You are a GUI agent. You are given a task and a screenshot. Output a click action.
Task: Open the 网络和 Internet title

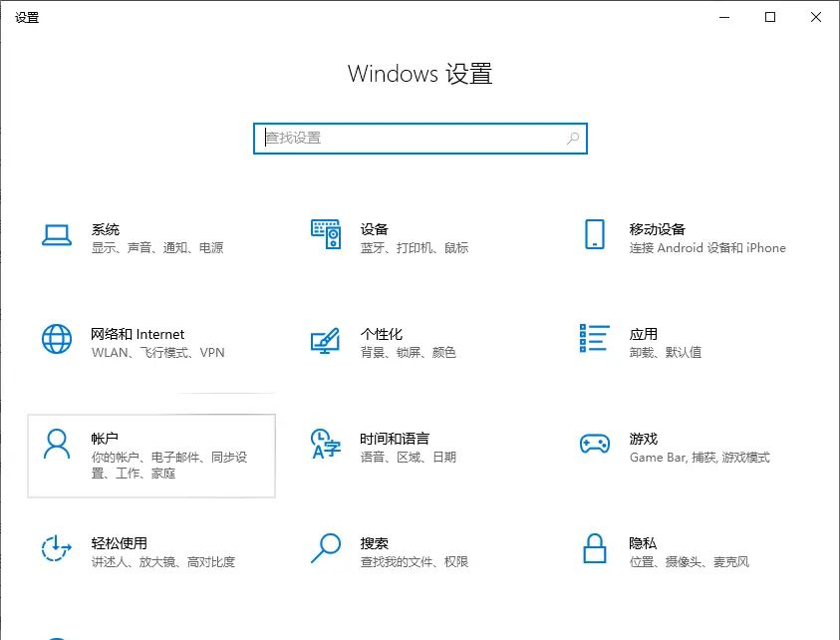pyautogui.click(x=138, y=335)
